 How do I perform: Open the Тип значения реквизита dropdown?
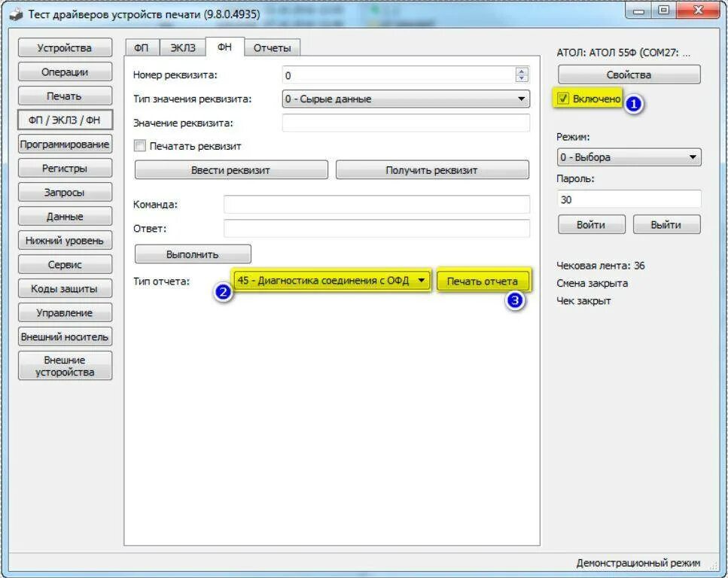coord(406,99)
